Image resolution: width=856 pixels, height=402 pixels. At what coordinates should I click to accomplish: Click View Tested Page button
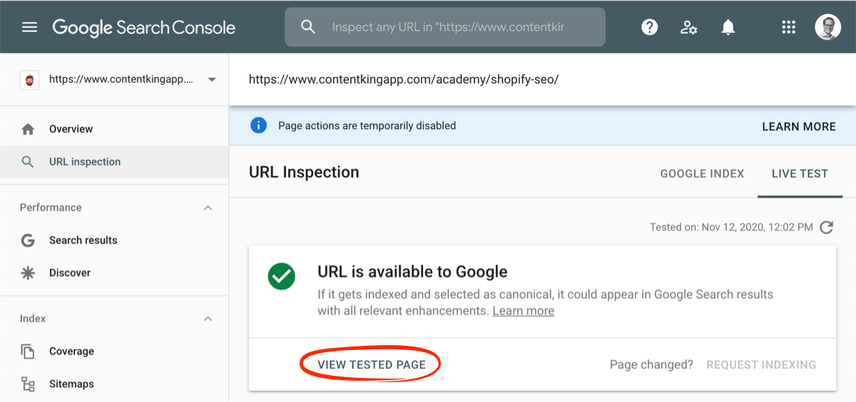point(371,365)
